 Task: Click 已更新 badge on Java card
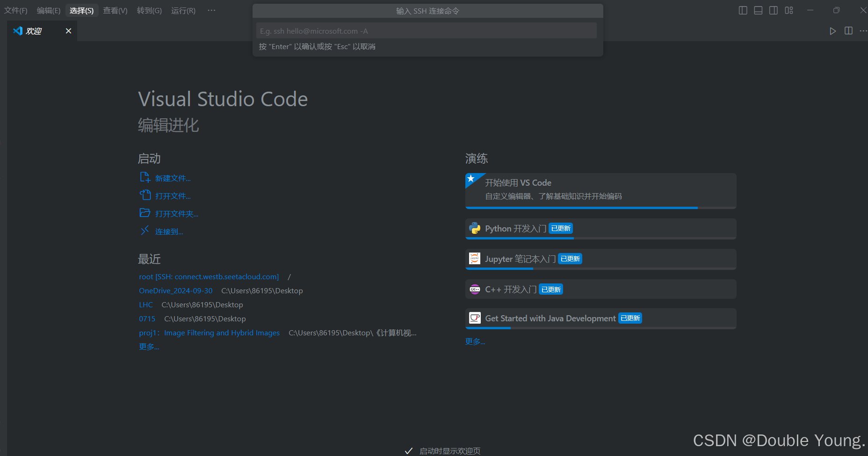pos(630,318)
